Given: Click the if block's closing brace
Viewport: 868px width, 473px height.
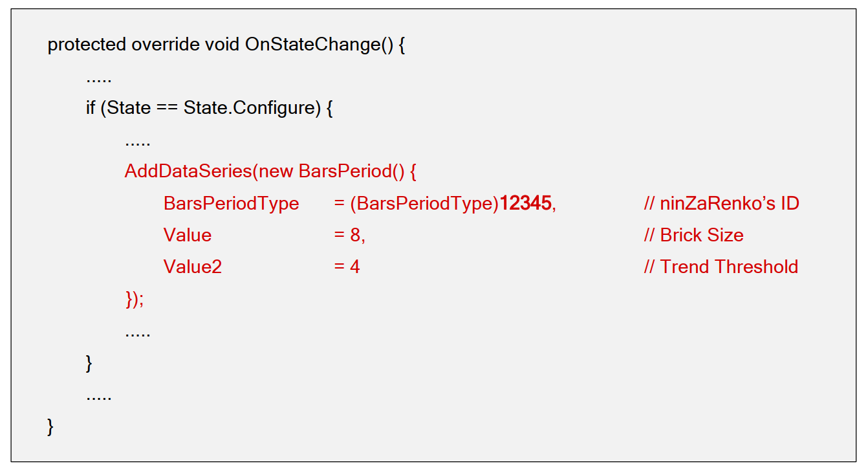Looking at the screenshot, I should pyautogui.click(x=89, y=363).
